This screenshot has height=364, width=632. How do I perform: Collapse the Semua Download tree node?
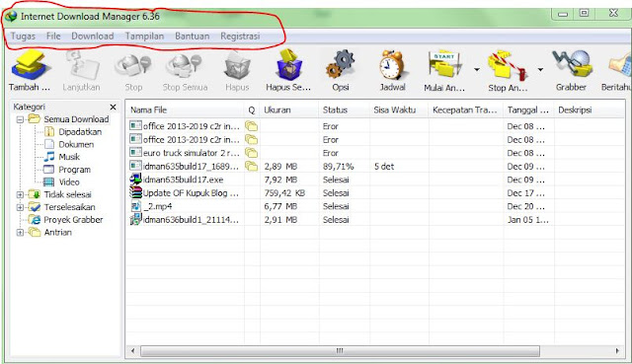[x=20, y=119]
